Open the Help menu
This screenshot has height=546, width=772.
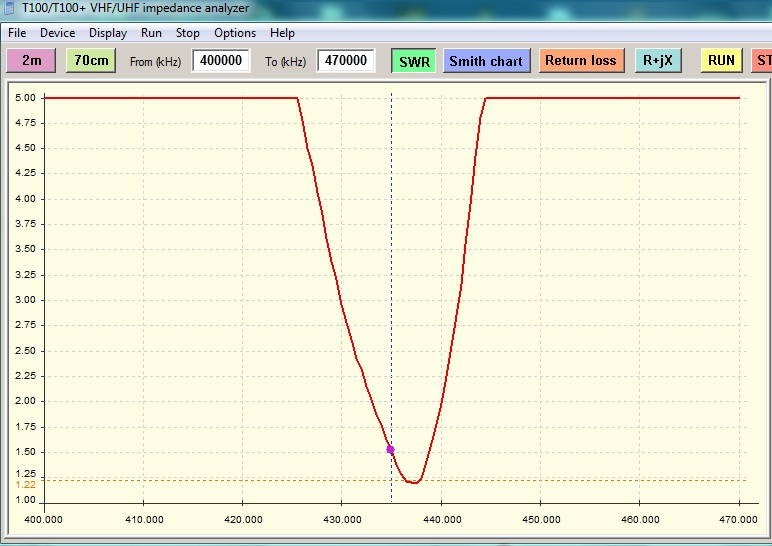282,33
